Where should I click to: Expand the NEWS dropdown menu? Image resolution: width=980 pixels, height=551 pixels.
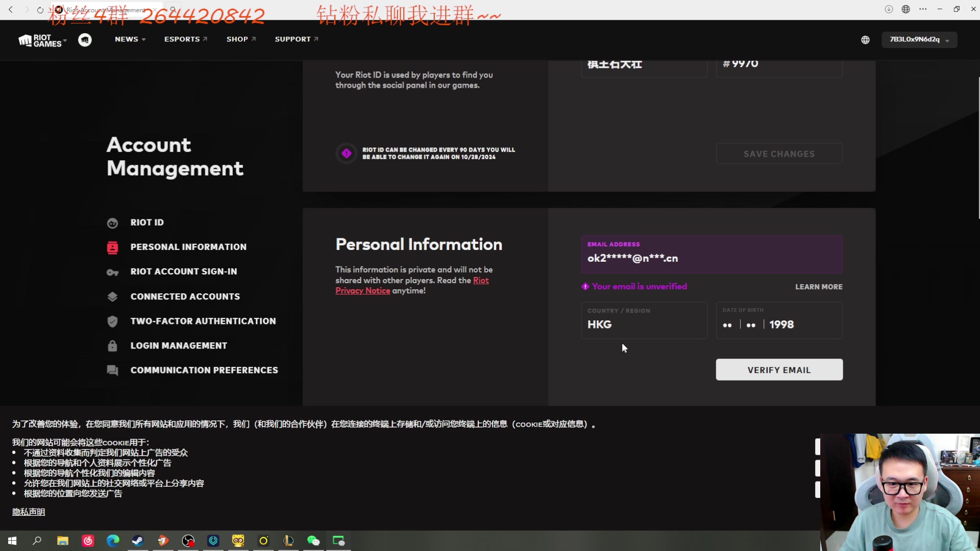[130, 39]
